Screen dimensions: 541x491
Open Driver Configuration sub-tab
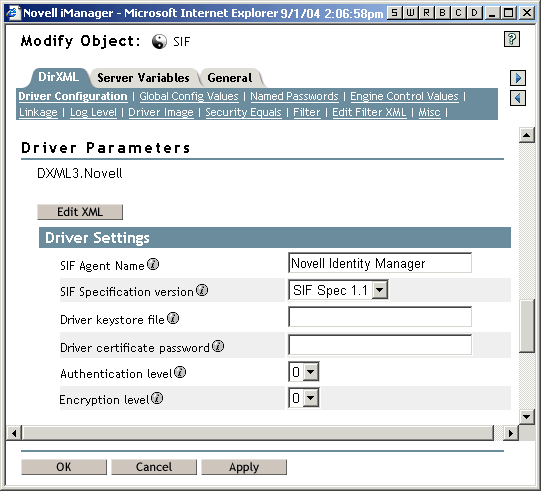(73, 96)
